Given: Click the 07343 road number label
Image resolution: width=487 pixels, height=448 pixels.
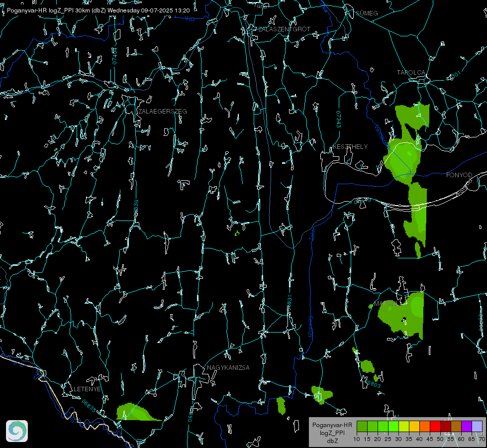Looking at the screenshot, I should [x=339, y=119].
